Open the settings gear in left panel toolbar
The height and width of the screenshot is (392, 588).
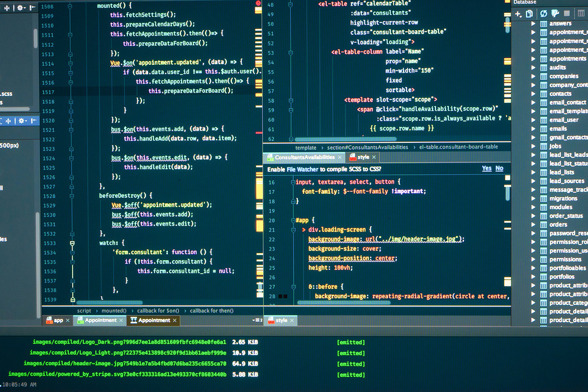tap(20, 7)
